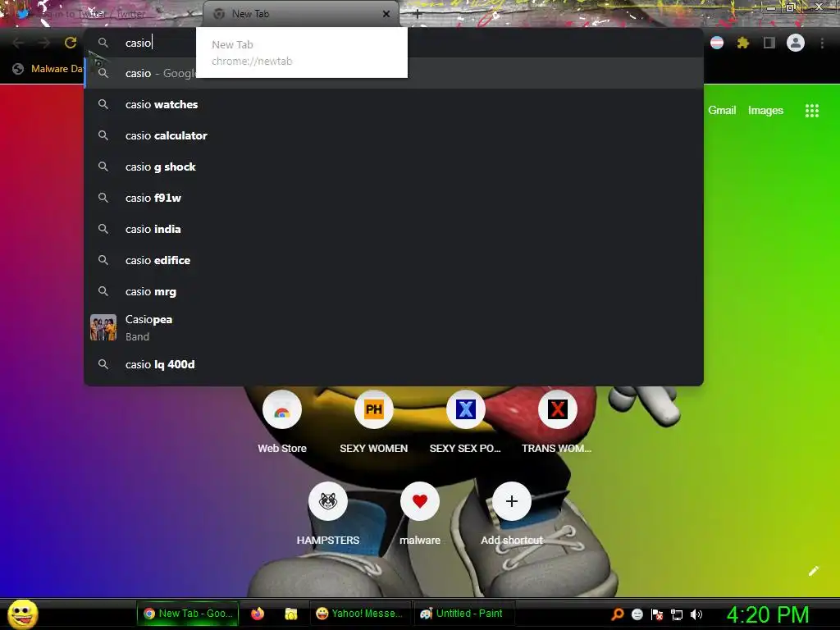Select the casio calculator suggestion
840x630 pixels.
pos(394,135)
